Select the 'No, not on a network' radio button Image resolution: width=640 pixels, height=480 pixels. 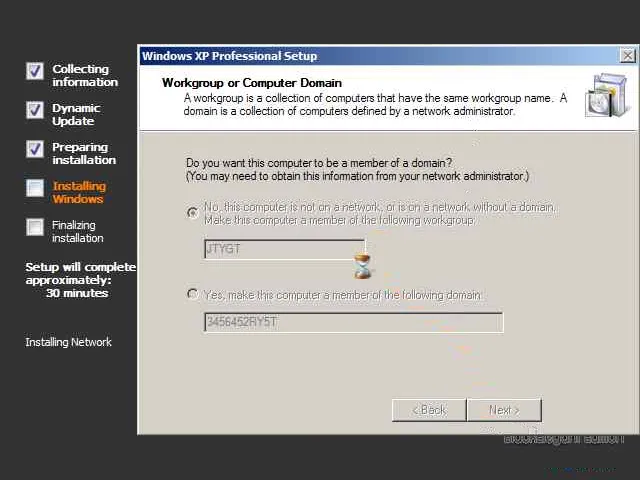pyautogui.click(x=193, y=213)
